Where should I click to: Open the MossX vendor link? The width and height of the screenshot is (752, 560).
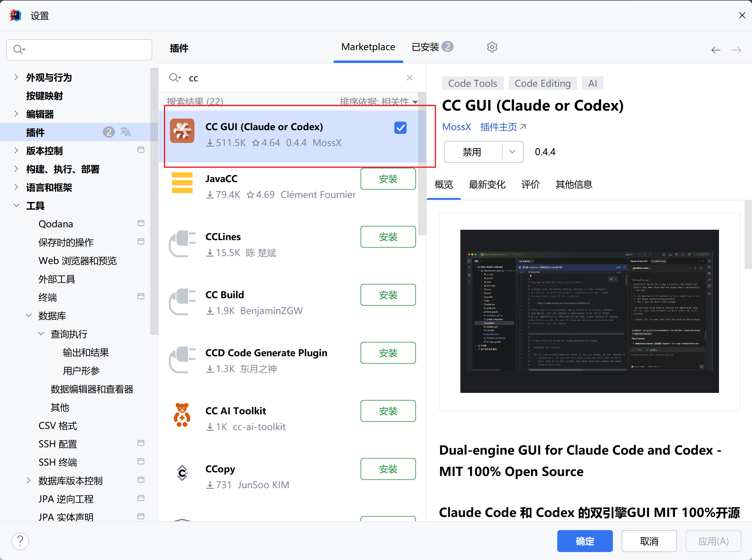point(457,127)
